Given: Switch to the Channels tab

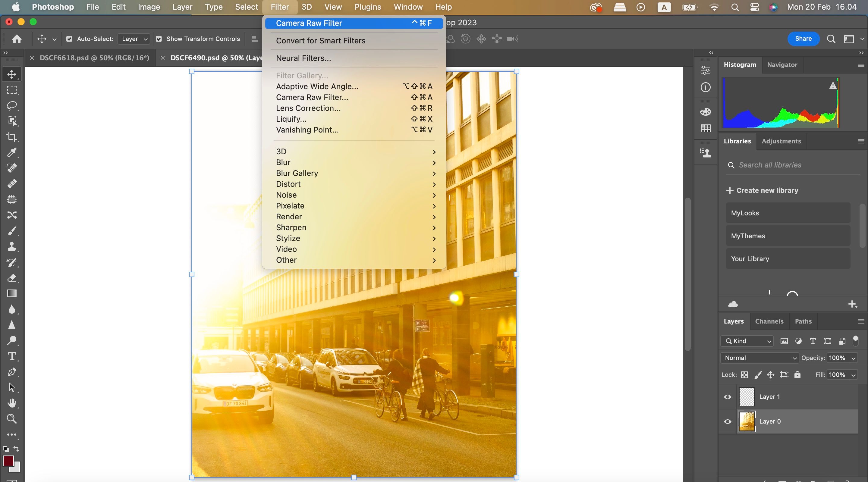Looking at the screenshot, I should pyautogui.click(x=769, y=321).
